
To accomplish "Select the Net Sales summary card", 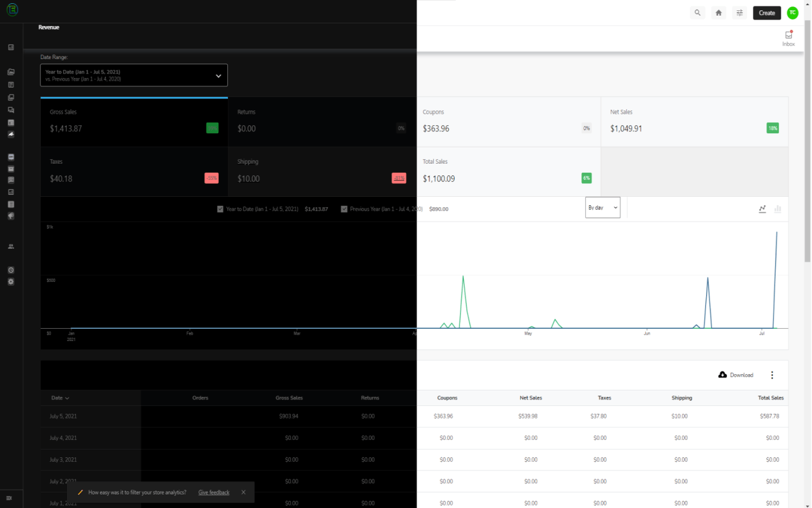I will (694, 122).
